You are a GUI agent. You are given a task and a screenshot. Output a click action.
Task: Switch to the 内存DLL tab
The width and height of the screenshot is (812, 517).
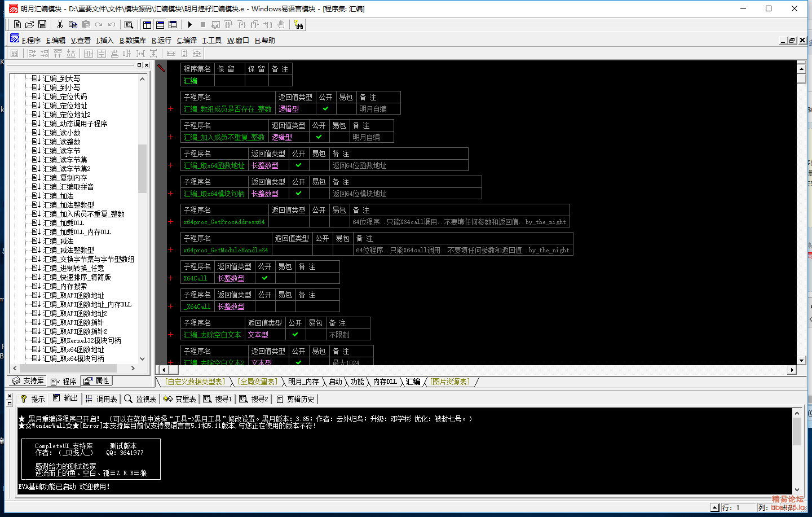(x=385, y=382)
